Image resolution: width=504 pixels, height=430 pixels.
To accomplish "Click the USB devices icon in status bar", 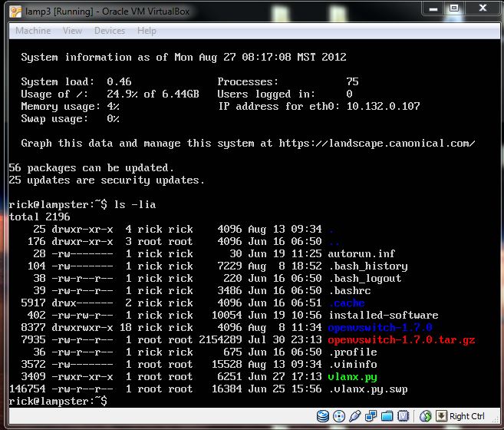I will (x=355, y=416).
